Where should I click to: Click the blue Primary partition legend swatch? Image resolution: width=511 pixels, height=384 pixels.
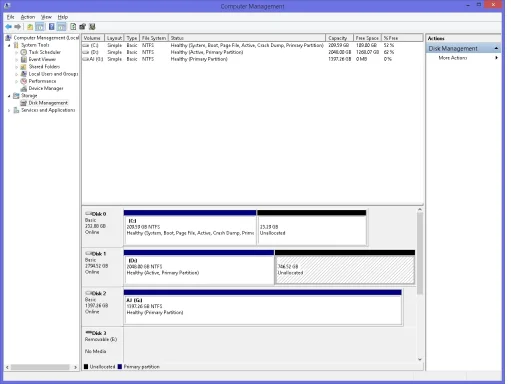120,367
